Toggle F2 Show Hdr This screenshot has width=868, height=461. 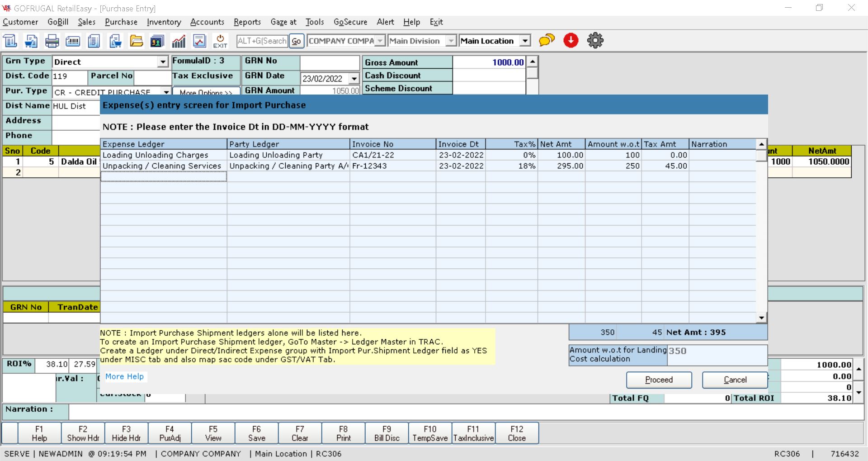click(x=83, y=433)
